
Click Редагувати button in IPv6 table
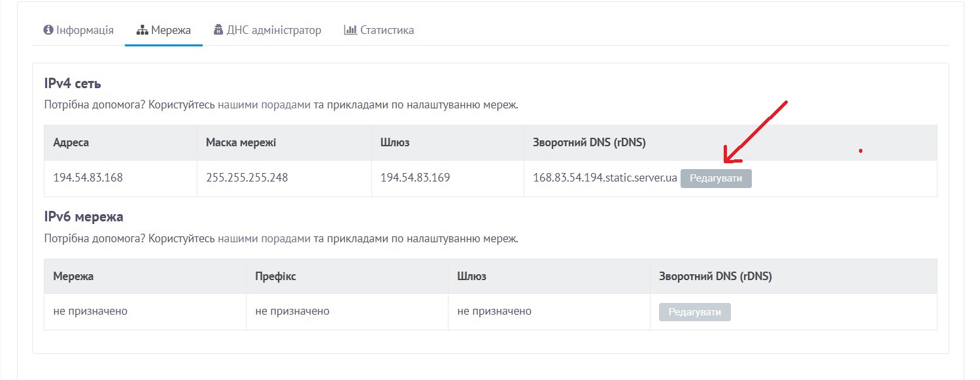pyautogui.click(x=695, y=312)
